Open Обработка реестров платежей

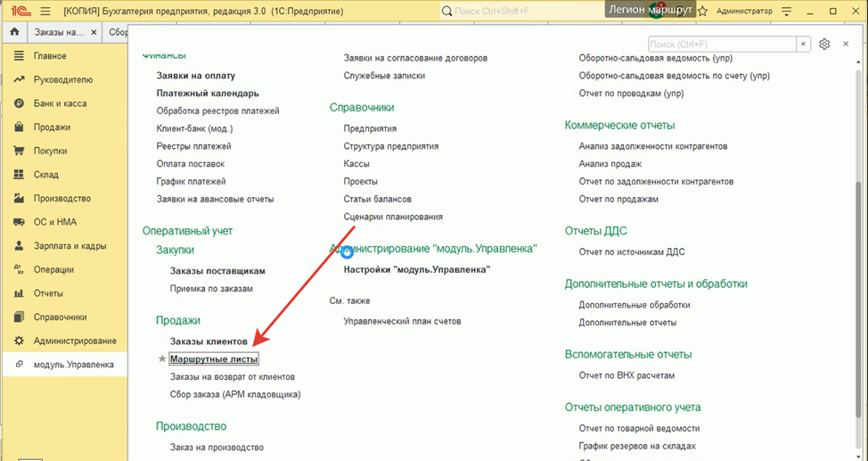[x=218, y=111]
